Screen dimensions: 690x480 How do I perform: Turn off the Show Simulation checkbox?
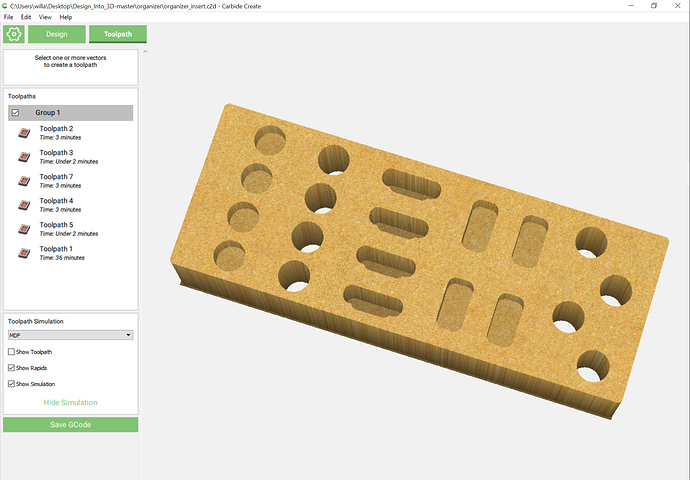pyautogui.click(x=11, y=384)
